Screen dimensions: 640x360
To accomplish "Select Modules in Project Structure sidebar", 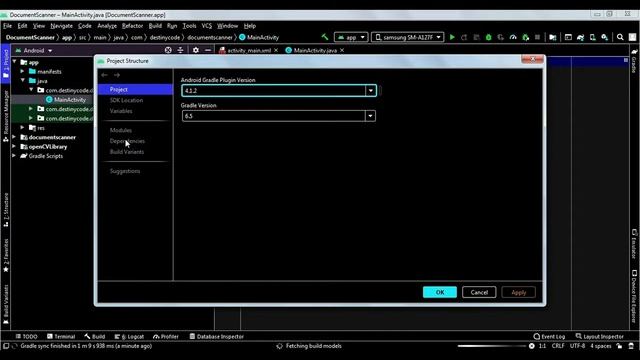I will point(120,130).
